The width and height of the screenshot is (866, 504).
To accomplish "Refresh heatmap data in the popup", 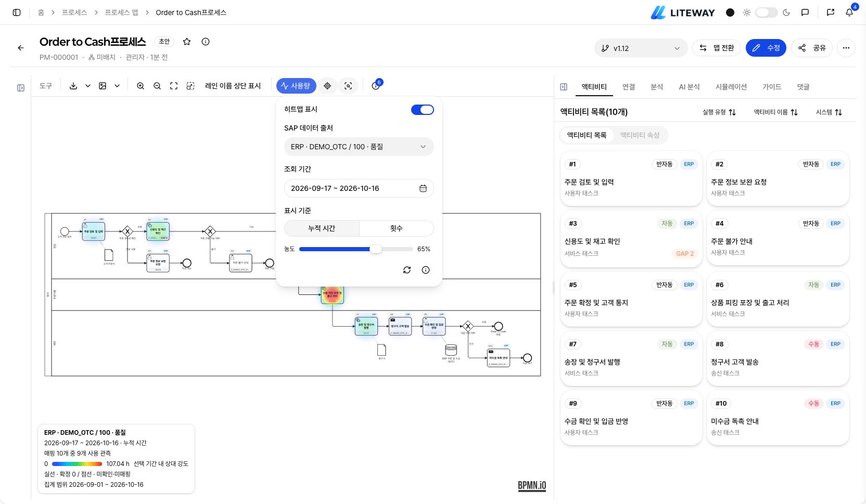I will [x=407, y=270].
